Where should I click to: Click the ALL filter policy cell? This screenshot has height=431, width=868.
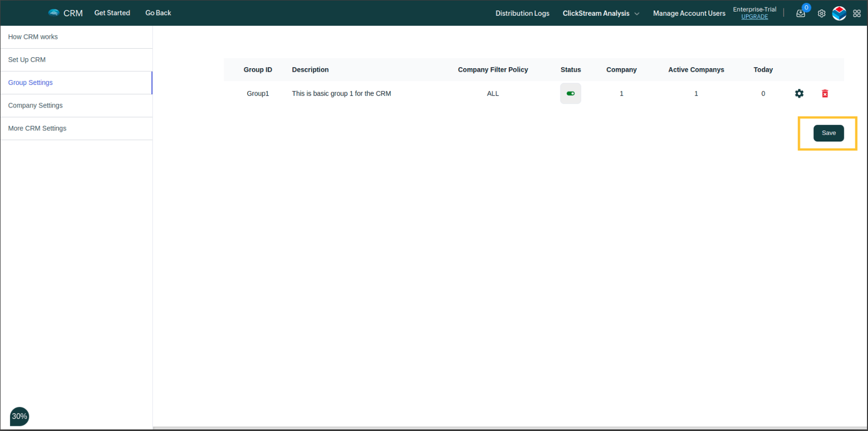pyautogui.click(x=493, y=93)
